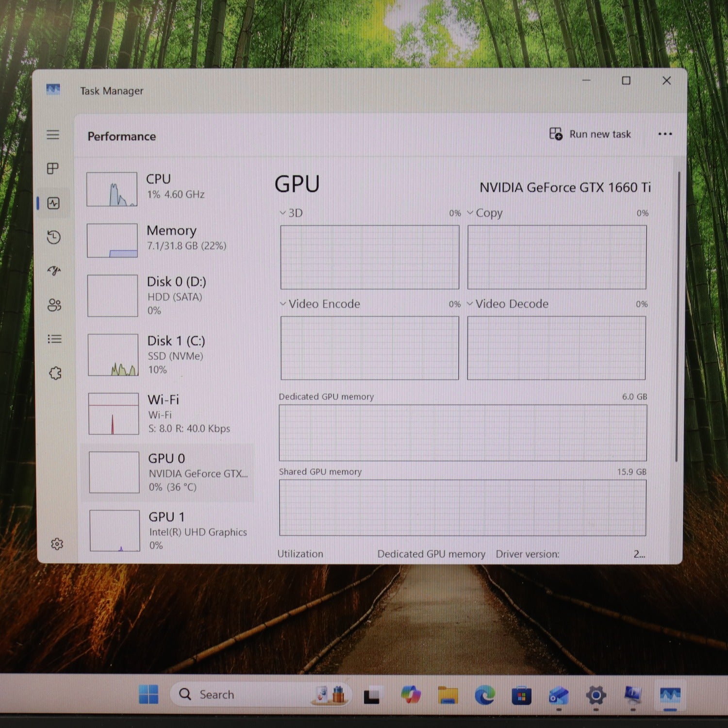Viewport: 728px width, 728px height.
Task: Click the 3D engine usage graph
Action: pyautogui.click(x=369, y=257)
